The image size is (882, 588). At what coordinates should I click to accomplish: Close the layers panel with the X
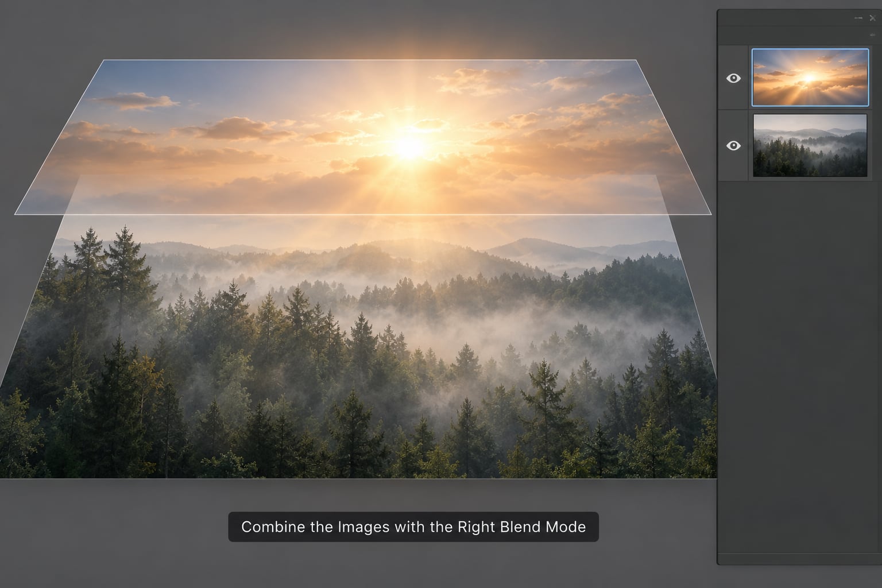(x=873, y=18)
